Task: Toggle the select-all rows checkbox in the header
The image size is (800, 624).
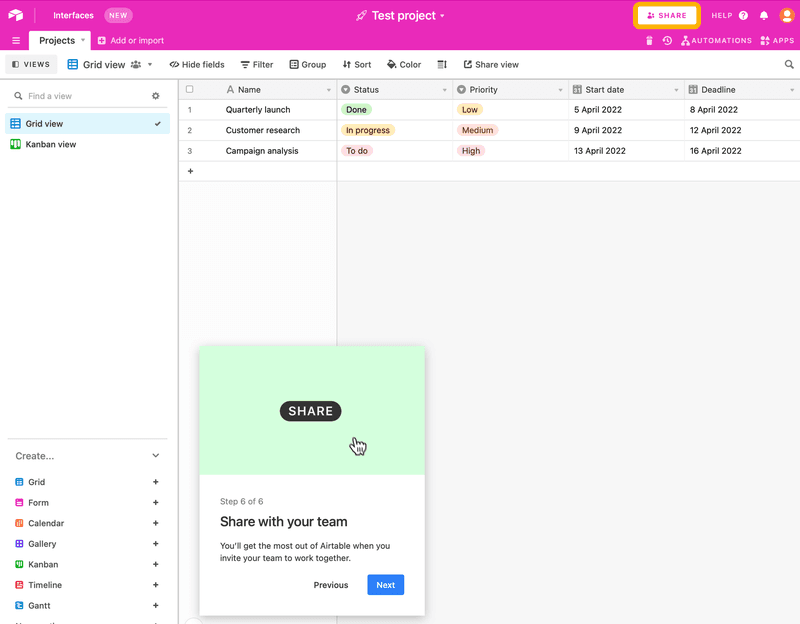Action: pyautogui.click(x=190, y=90)
